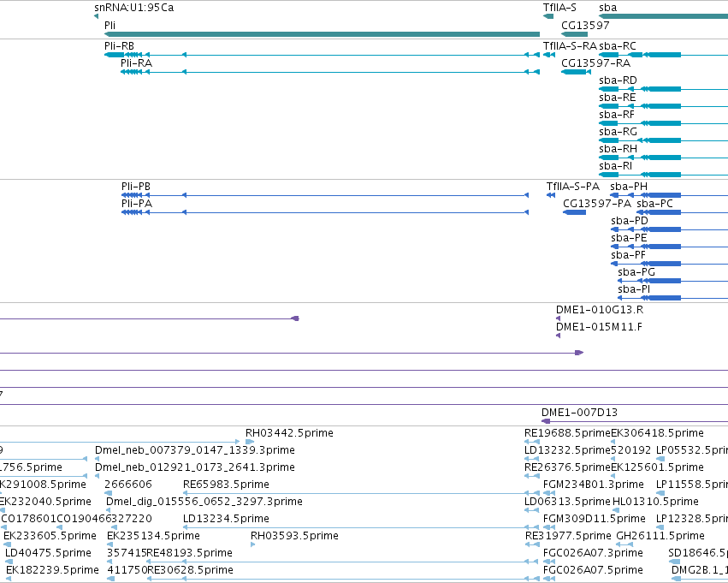This screenshot has width=728, height=583.
Task: Select the FGM234B01.3prime EST label
Action: click(594, 485)
